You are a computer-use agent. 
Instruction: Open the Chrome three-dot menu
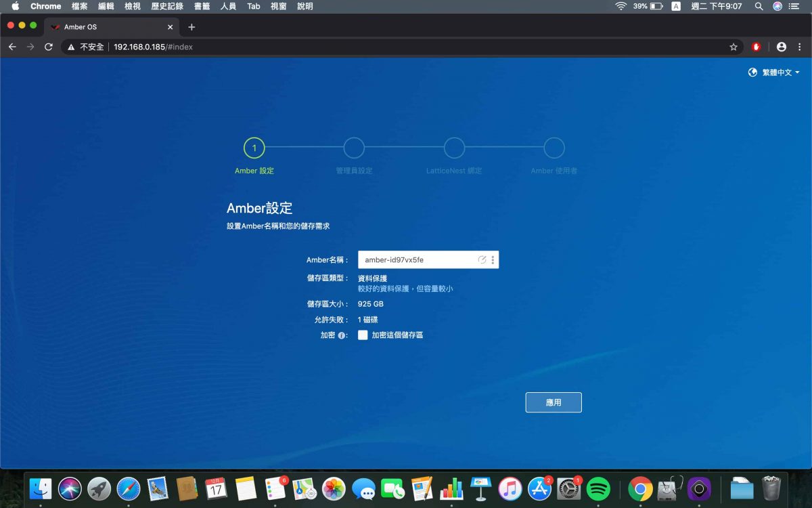click(x=799, y=47)
